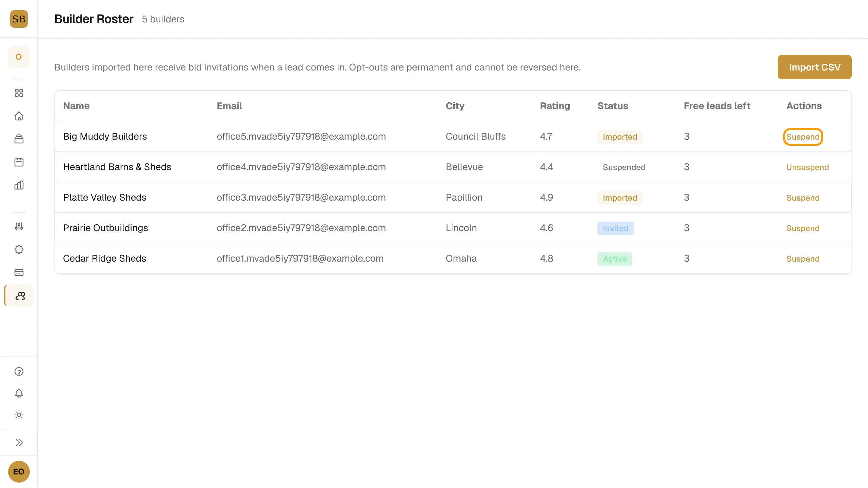Click the Council Bluffs city cell

coord(475,136)
